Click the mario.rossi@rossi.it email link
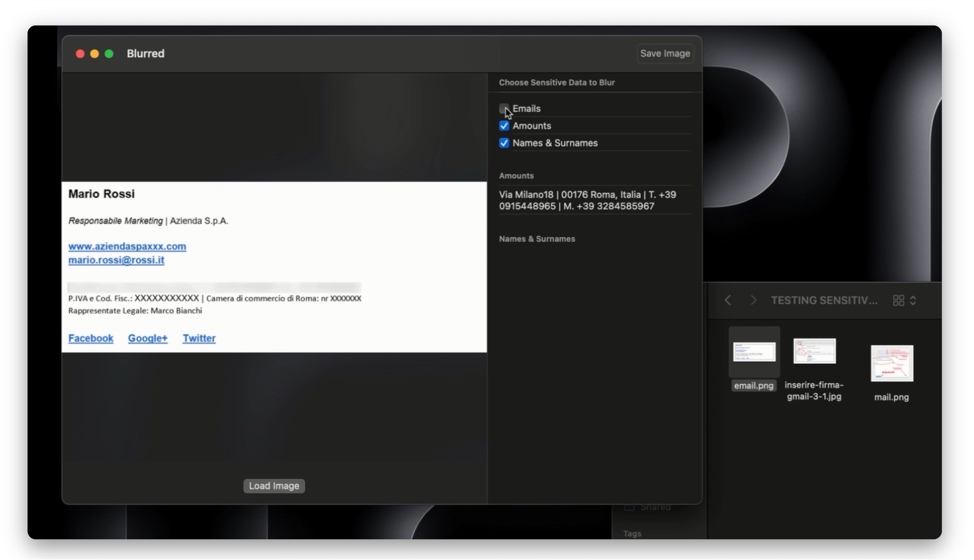The height and width of the screenshot is (560, 974). coord(116,260)
